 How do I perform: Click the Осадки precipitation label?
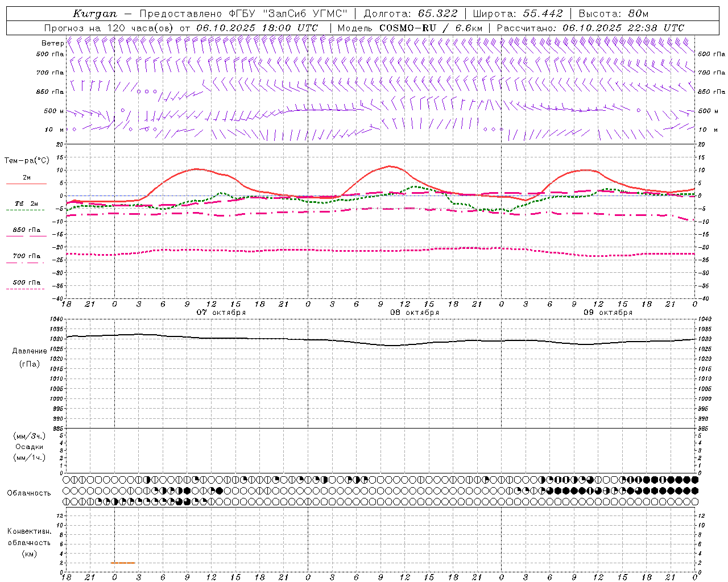click(30, 447)
